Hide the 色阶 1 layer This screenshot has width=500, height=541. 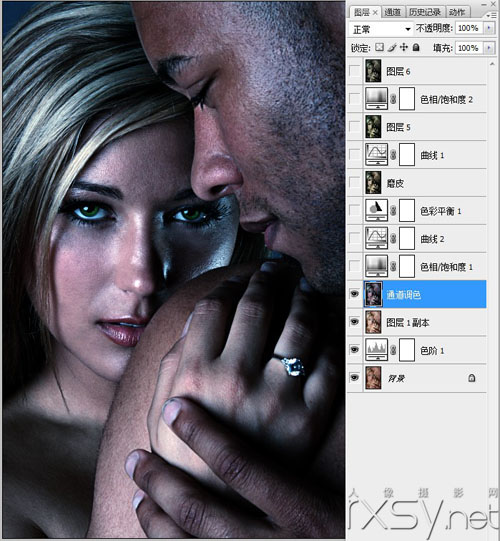(x=354, y=350)
